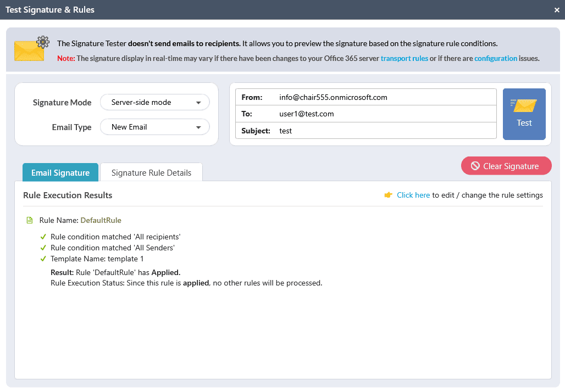565x392 pixels.
Task: Run the signature test with Test button
Action: click(524, 114)
